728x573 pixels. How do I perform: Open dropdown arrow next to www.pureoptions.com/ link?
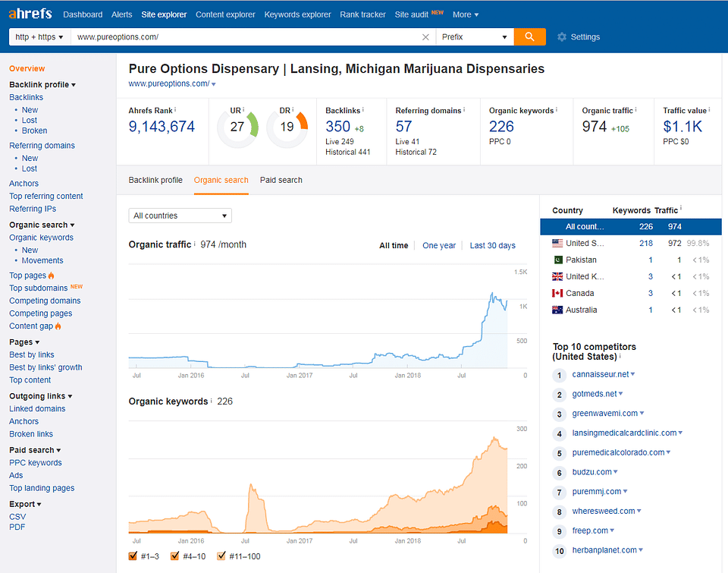coord(214,84)
